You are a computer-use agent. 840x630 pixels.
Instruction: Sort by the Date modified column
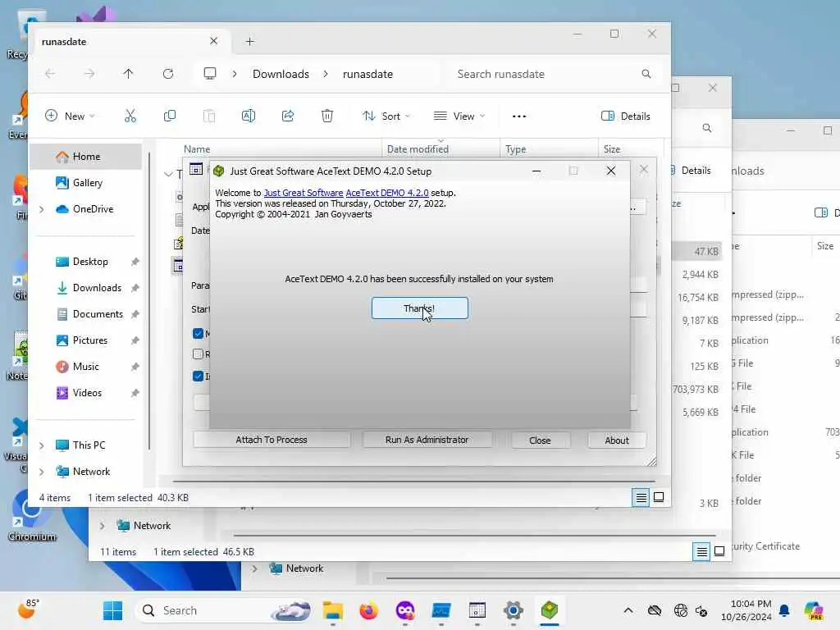[441, 149]
